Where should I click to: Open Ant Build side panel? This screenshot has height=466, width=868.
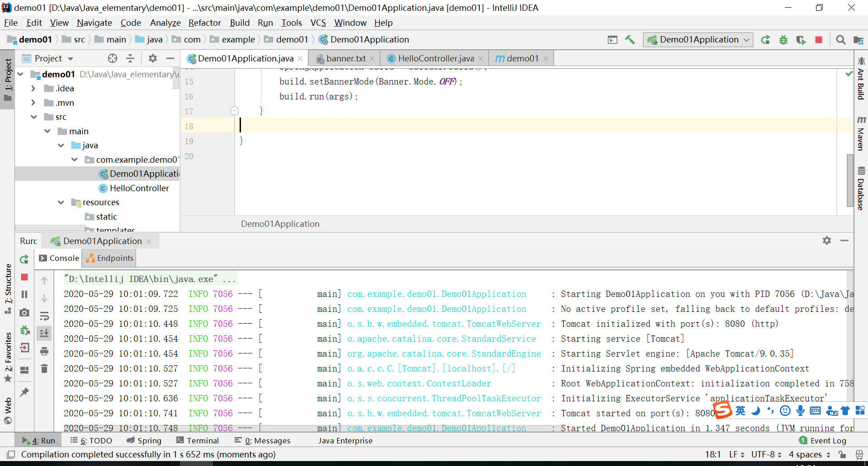pos(861,78)
